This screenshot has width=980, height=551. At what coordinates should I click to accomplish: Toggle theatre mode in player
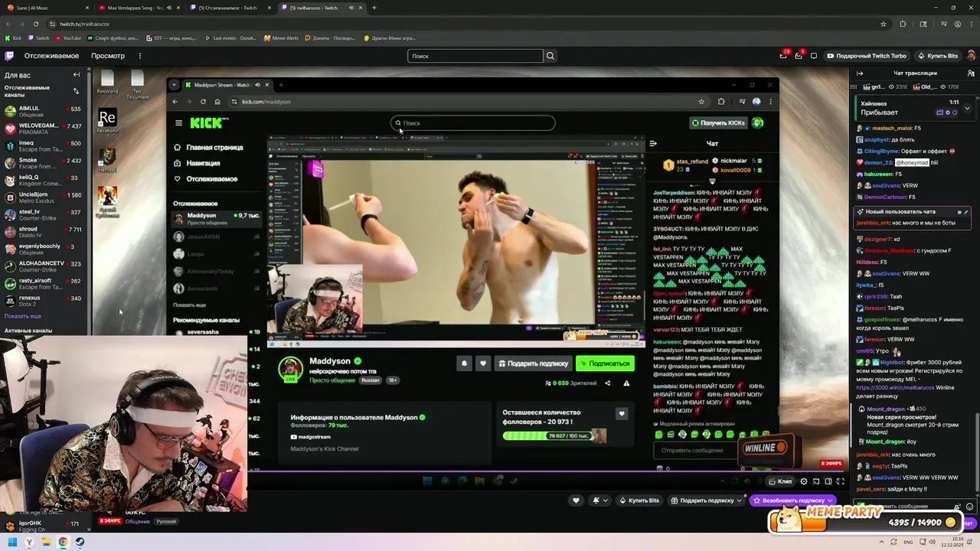828,481
